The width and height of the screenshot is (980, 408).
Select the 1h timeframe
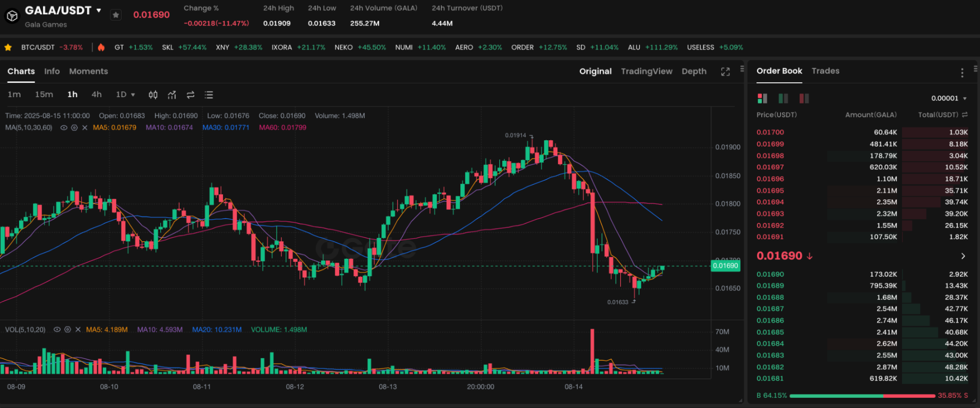coord(73,94)
